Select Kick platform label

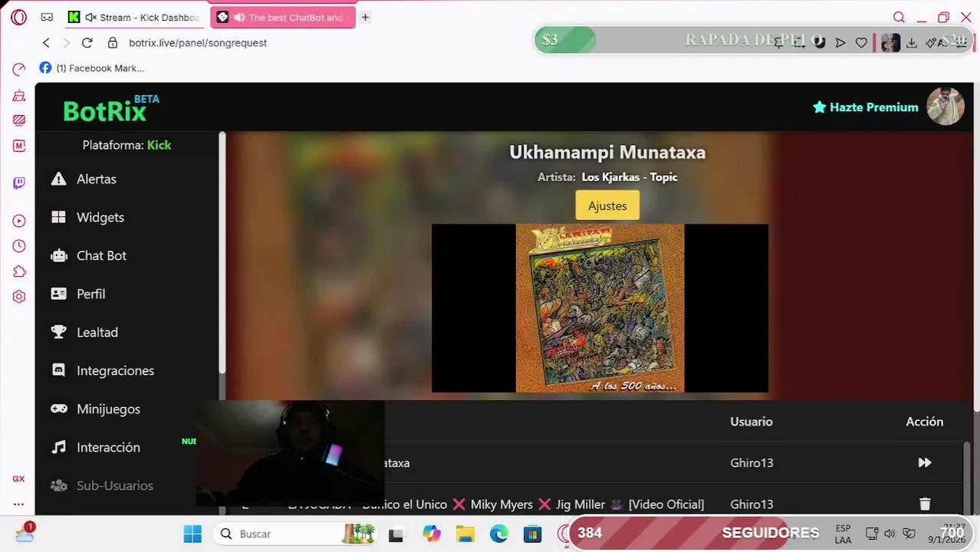[159, 145]
